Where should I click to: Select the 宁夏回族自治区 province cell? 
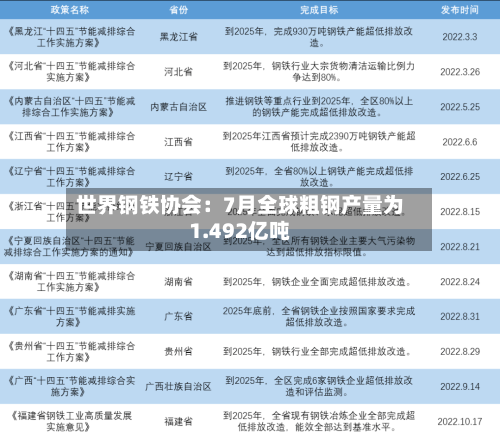click(178, 247)
